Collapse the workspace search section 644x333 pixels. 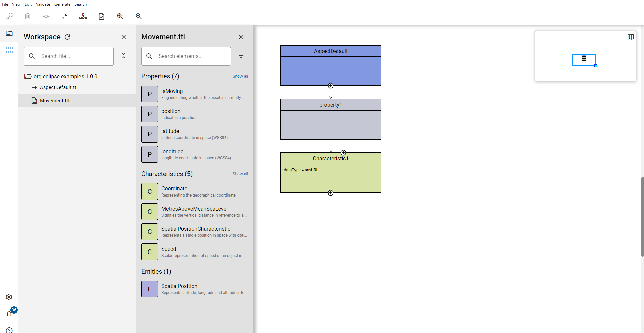tap(124, 56)
